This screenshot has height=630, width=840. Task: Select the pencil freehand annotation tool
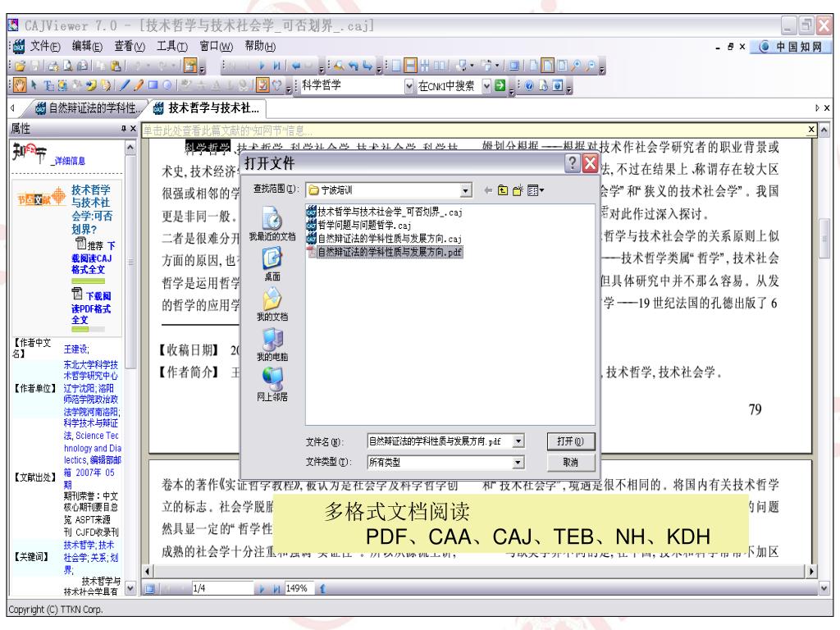[139, 85]
